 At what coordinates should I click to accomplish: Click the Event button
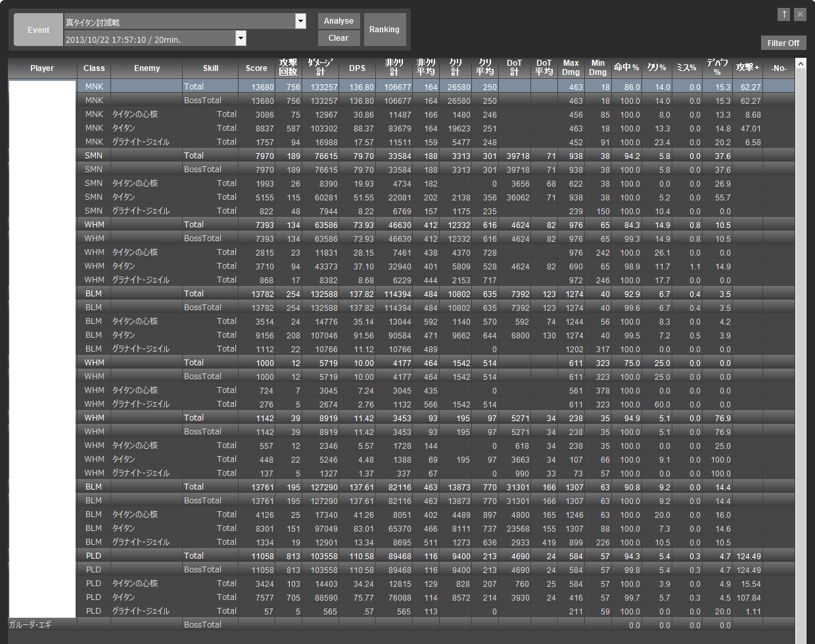(38, 30)
